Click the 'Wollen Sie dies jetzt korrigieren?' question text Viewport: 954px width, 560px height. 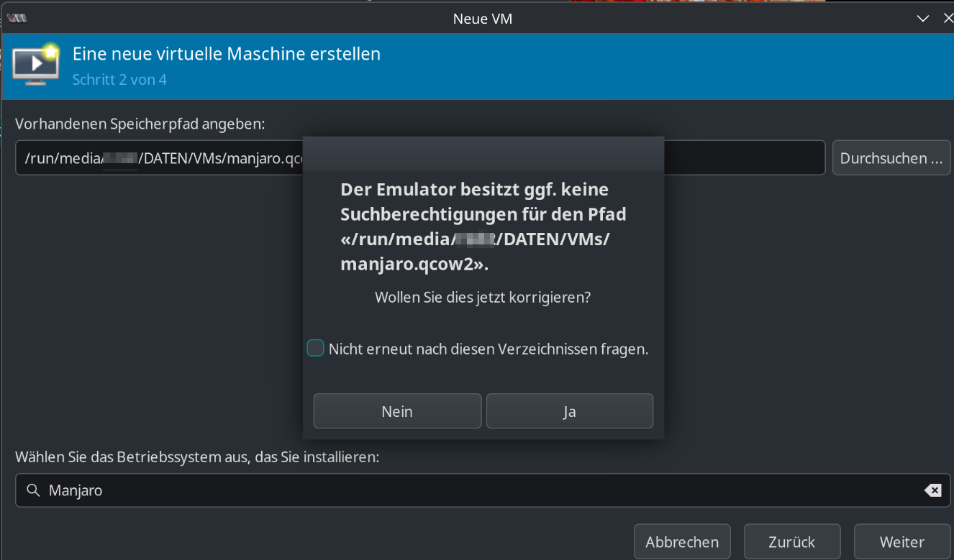(483, 297)
